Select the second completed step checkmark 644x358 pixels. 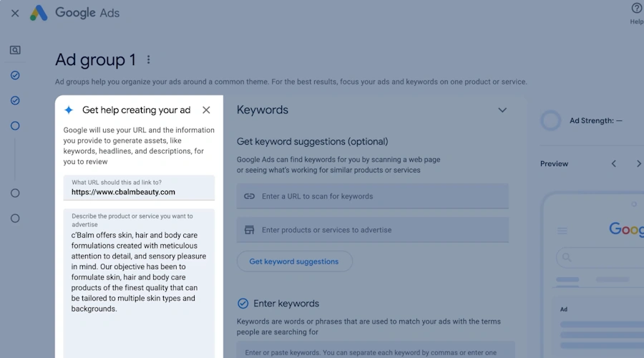tap(15, 100)
